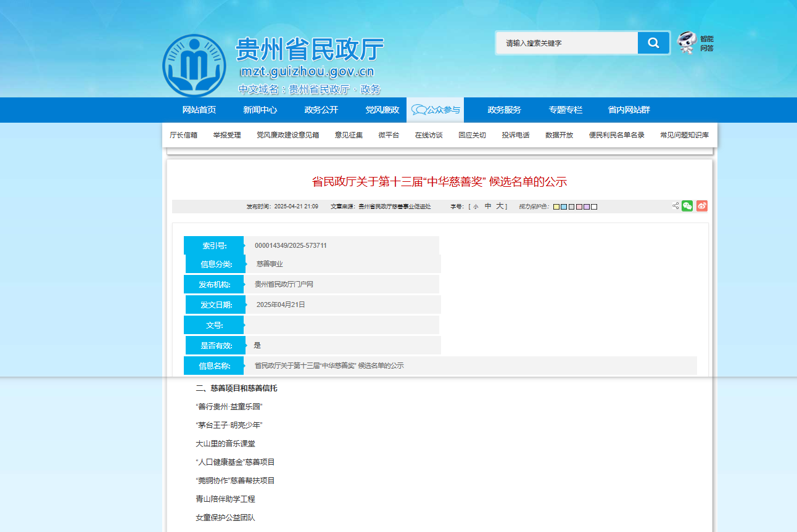Open the 智能问答 robot assistant
797x532 pixels.
tap(695, 43)
